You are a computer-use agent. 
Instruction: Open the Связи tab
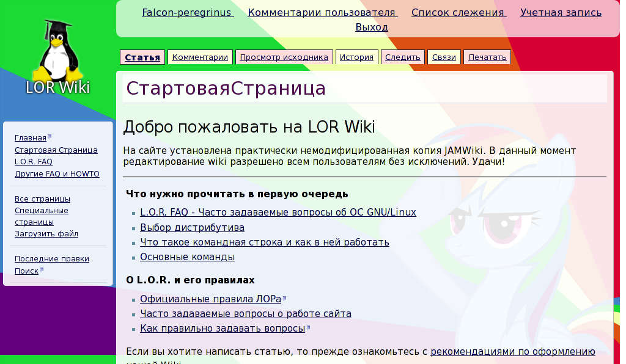point(444,56)
